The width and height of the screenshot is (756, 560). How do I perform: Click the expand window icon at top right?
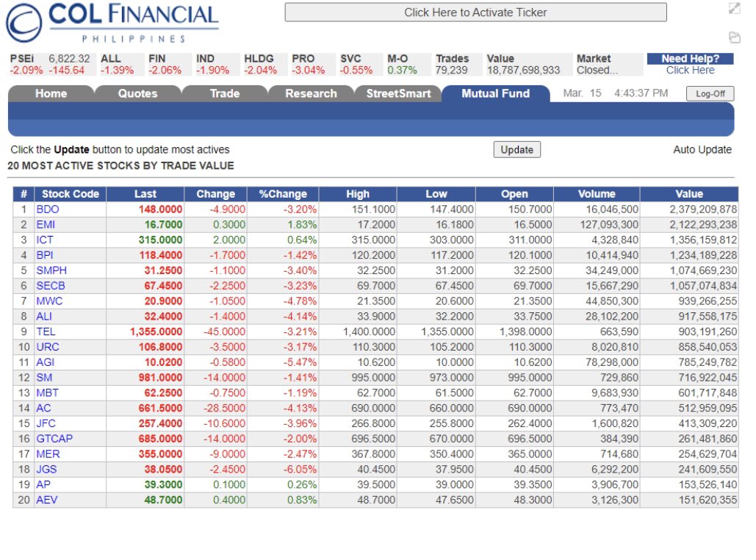click(734, 8)
